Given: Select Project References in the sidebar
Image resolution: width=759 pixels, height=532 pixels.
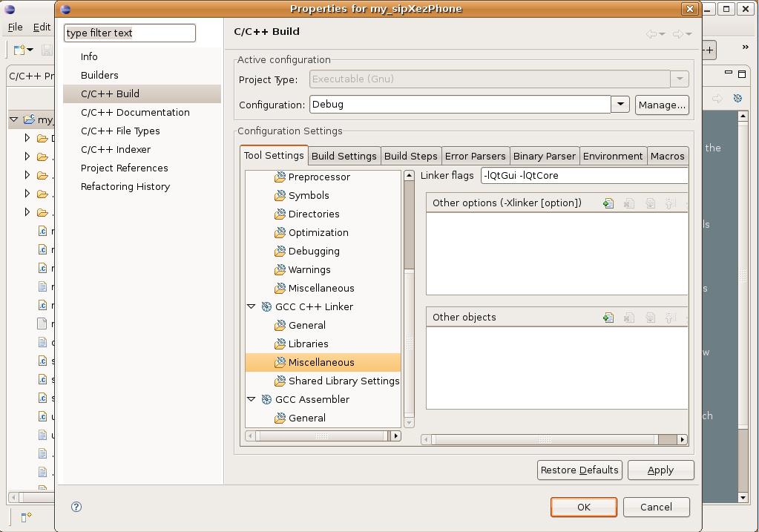Looking at the screenshot, I should pos(125,168).
